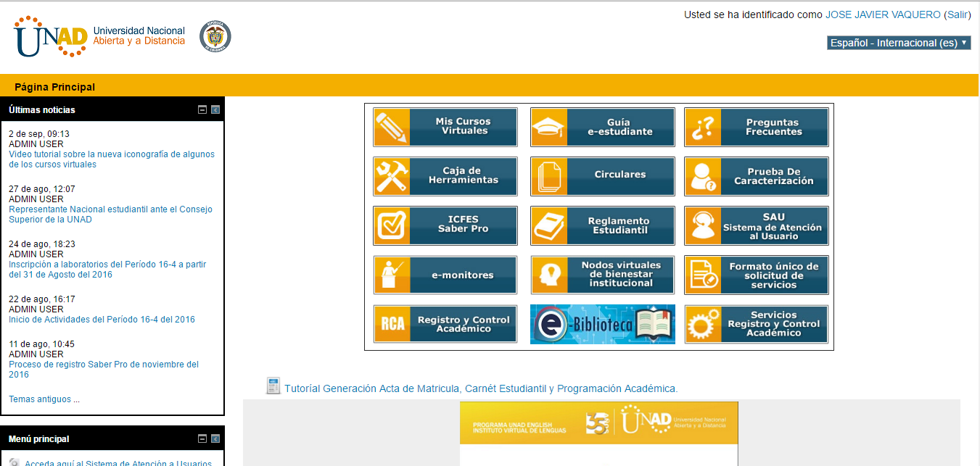Screen dimensions: 980x466
Task: Click the '27 de ago, 12:07' news date
Action: click(42, 189)
